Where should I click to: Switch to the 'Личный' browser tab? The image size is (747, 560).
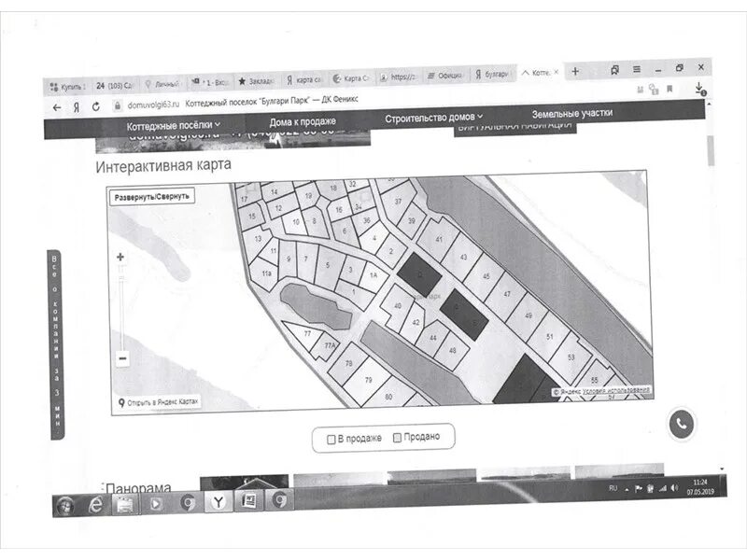(162, 84)
